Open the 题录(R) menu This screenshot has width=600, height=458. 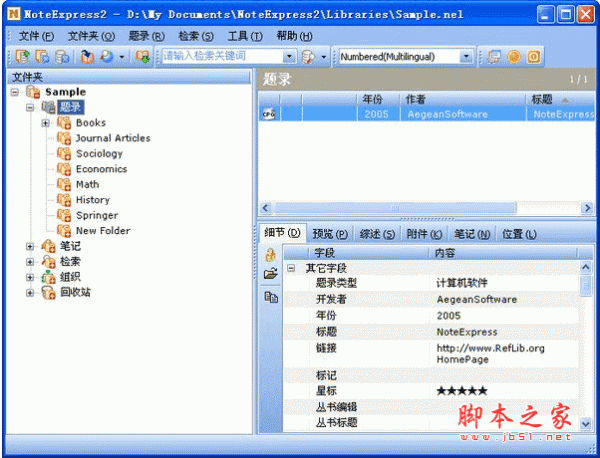click(147, 36)
